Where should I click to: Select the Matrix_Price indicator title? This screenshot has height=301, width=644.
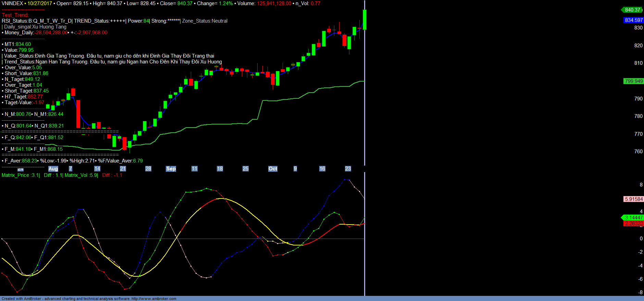click(x=15, y=175)
